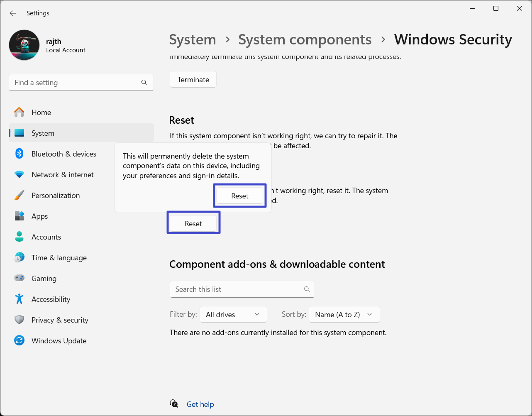Navigate to System components breadcrumb
Screen dimensions: 532x416
coord(305,39)
